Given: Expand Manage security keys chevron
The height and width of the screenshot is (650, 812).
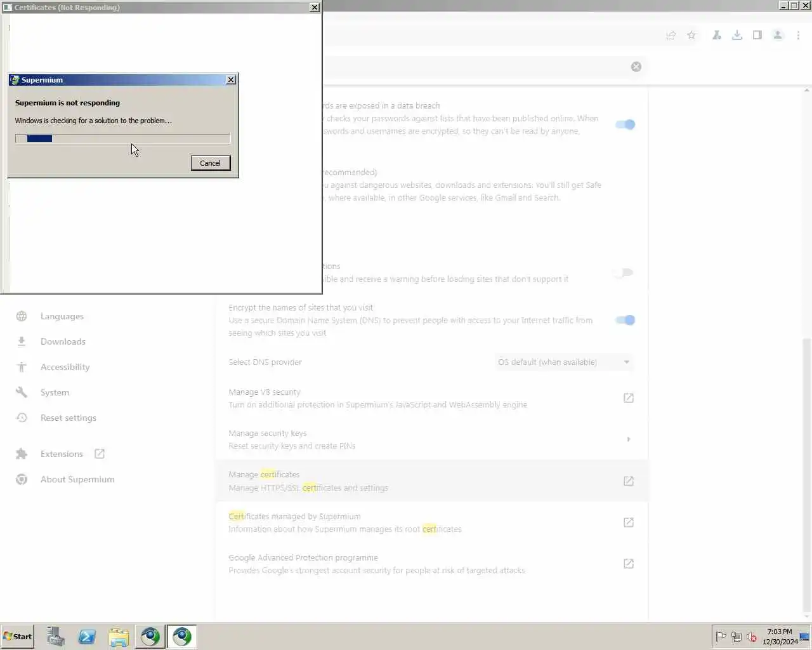Looking at the screenshot, I should (x=629, y=439).
